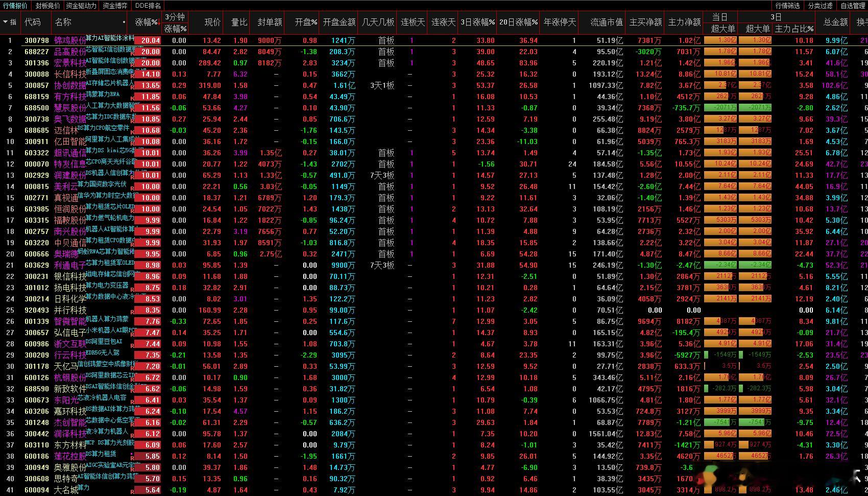Click 3天1板 cell for 协创数据

[382, 85]
